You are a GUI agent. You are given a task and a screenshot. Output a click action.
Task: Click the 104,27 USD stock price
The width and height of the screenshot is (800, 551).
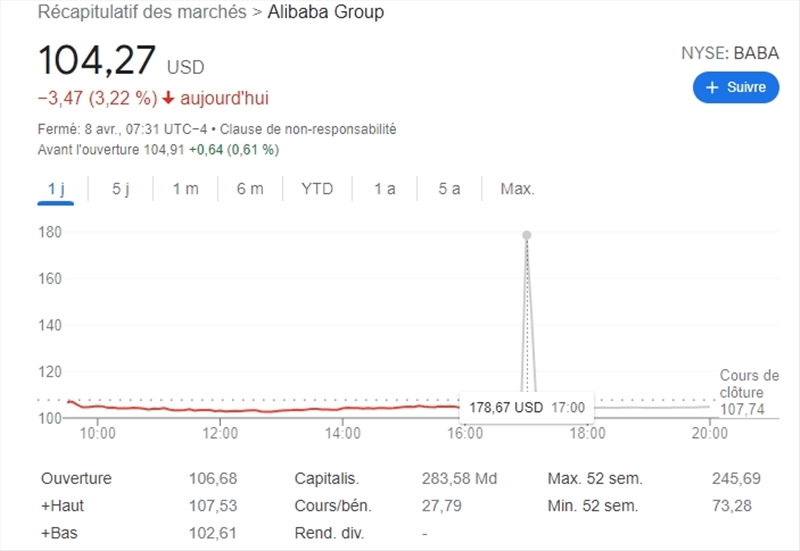point(97,60)
